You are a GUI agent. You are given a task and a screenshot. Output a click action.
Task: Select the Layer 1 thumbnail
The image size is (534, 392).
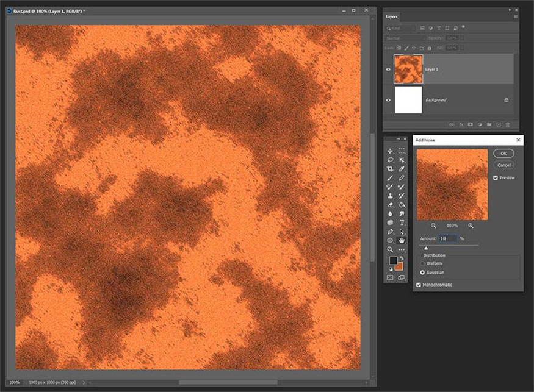point(408,69)
